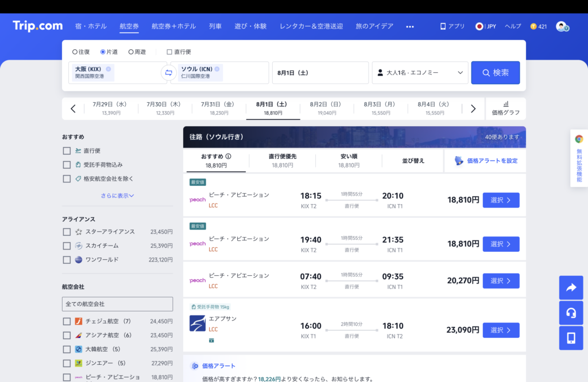Viewport: 588px width, 382px height.
Task: Click the mobile app phone icon on right
Action: point(571,338)
